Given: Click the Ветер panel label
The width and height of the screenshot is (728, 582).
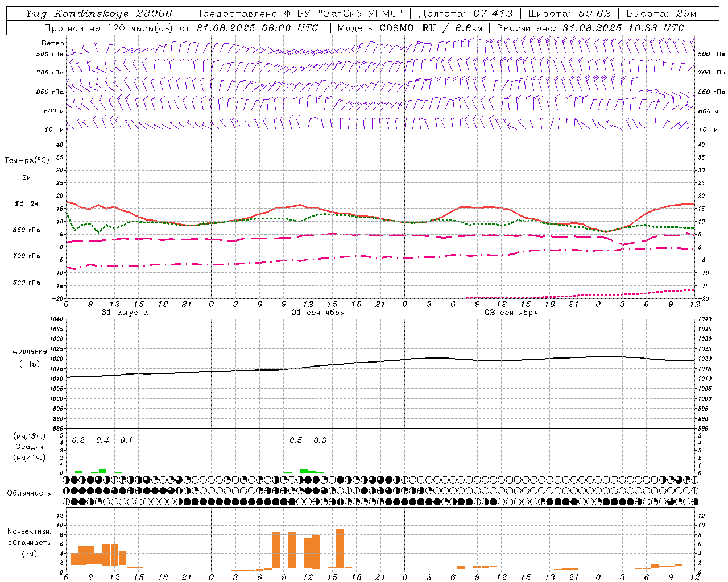Looking at the screenshot, I should (53, 43).
